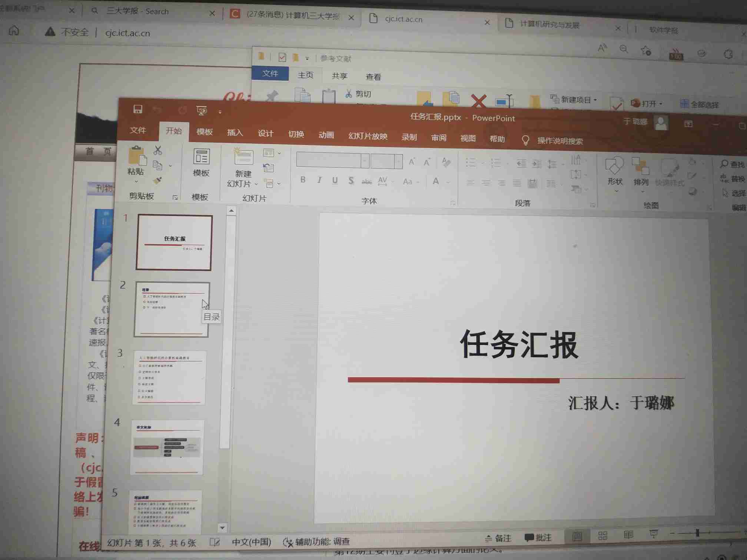This screenshot has width=747, height=560.
Task: Click the Cut scissors icon
Action: [158, 150]
